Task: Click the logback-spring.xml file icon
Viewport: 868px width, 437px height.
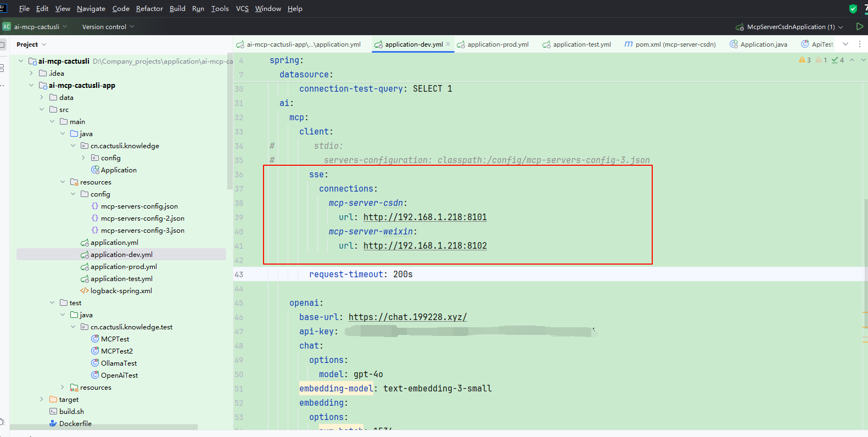Action: pos(85,290)
